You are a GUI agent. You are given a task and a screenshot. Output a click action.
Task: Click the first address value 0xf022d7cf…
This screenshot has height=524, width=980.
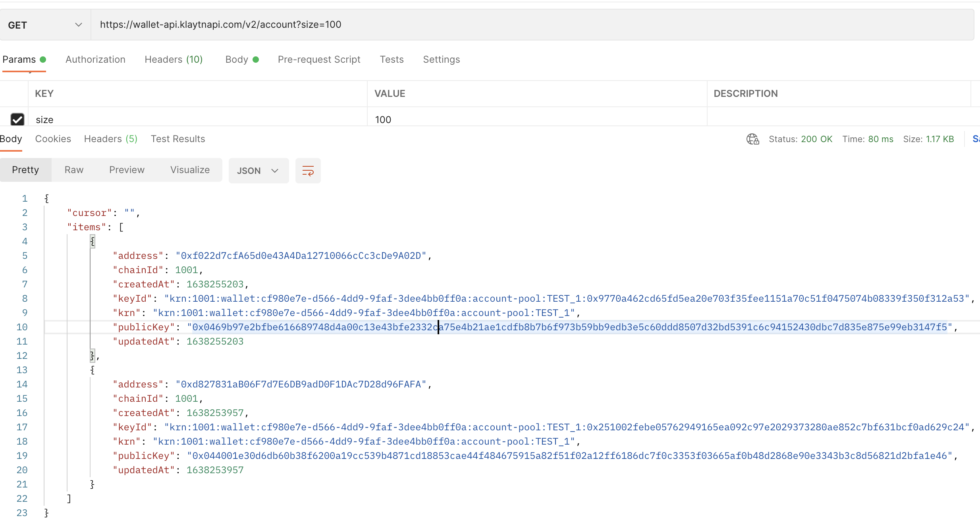coord(301,256)
